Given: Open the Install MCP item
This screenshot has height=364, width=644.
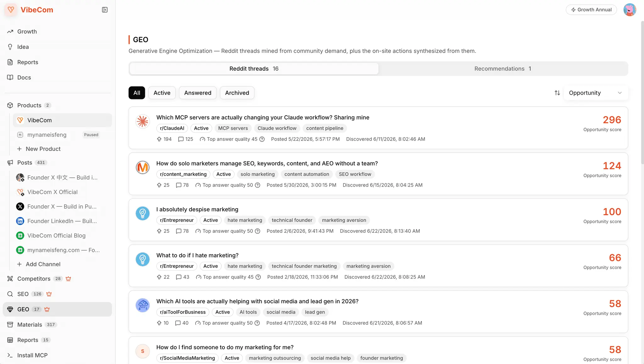Looking at the screenshot, I should (57, 355).
